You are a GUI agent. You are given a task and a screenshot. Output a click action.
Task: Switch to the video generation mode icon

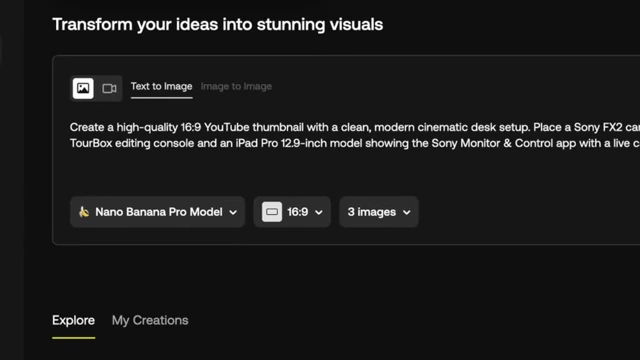click(109, 88)
